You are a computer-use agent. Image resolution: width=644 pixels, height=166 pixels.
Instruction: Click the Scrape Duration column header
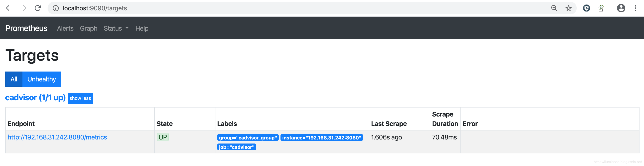(445, 119)
